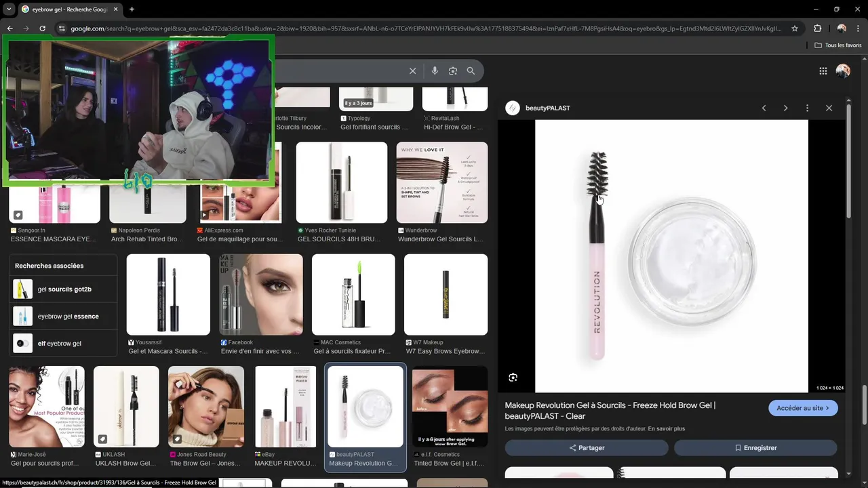
Task: Click the large Revolution brow gel preview image
Action: (671, 256)
